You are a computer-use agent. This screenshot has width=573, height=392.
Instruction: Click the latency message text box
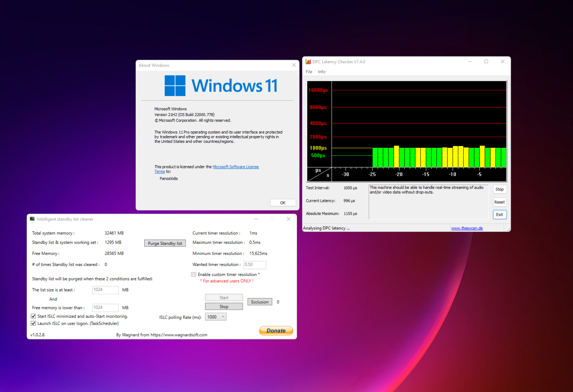coord(428,202)
